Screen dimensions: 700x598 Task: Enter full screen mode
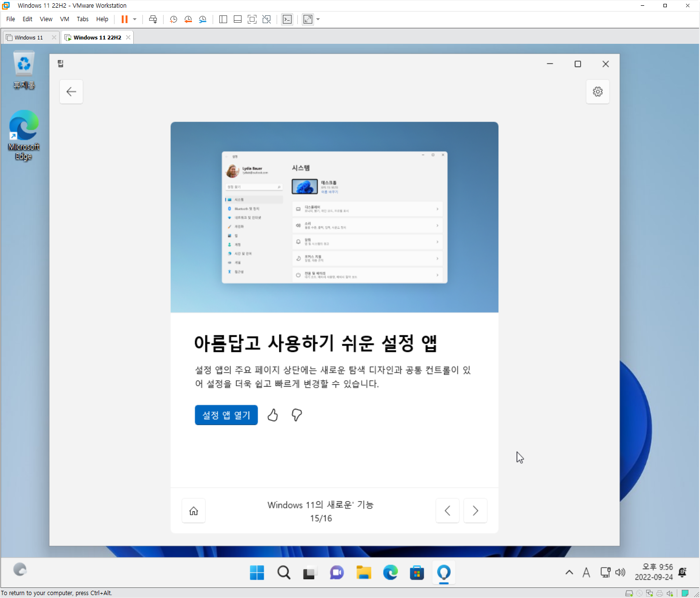[x=252, y=19]
